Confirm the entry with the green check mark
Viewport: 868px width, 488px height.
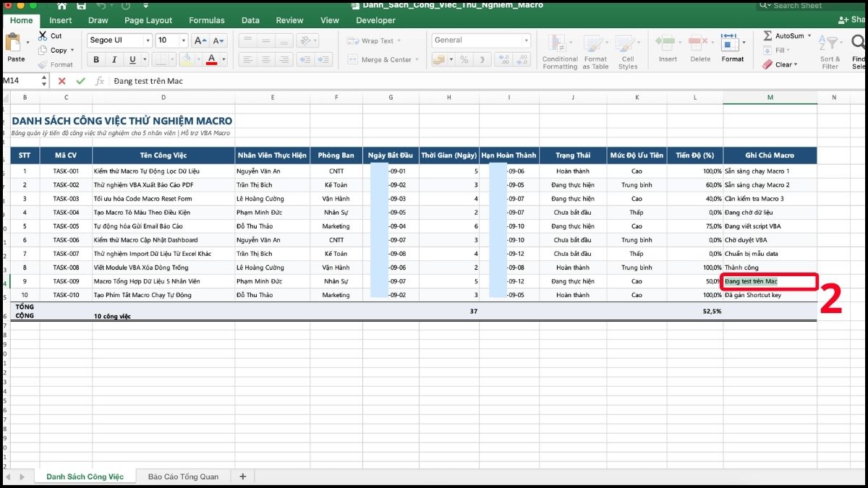[80, 81]
